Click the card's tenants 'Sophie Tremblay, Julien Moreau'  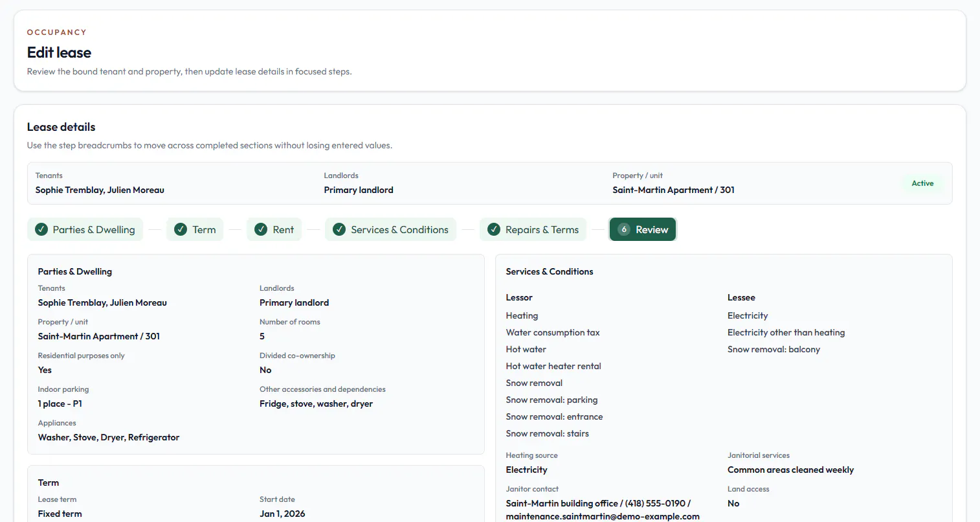[102, 302]
